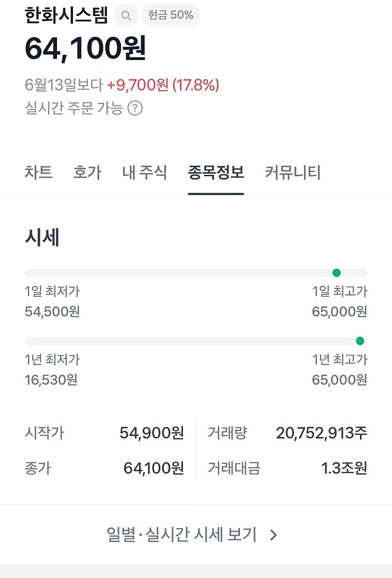Image resolution: width=392 pixels, height=578 pixels.
Task: Switch to the 차트 tab
Action: [38, 172]
